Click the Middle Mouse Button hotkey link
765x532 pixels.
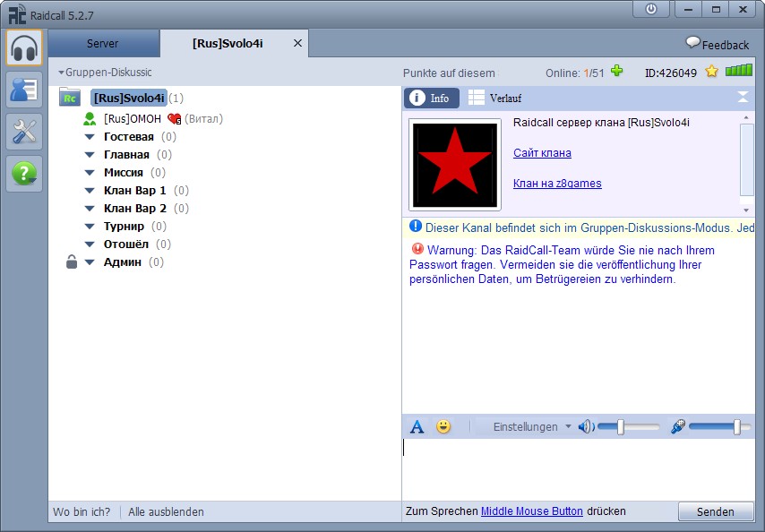click(532, 511)
